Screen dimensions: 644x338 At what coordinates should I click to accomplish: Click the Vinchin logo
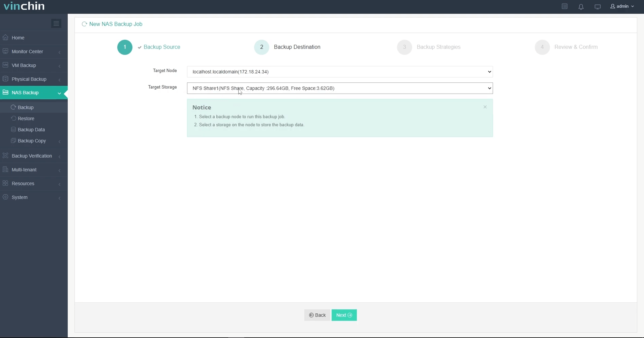point(24,6)
